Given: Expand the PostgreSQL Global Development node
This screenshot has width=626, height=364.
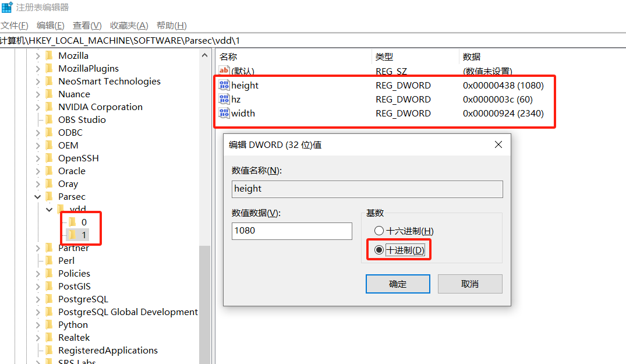Looking at the screenshot, I should pos(38,312).
